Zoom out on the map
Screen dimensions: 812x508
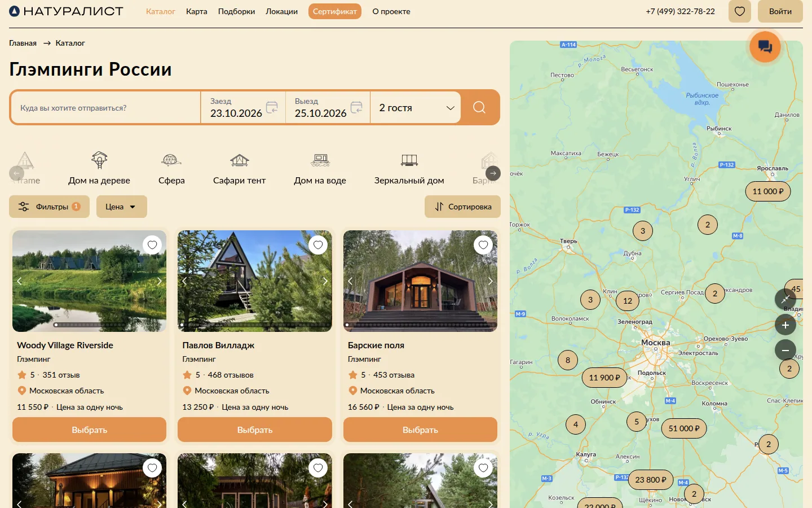[785, 350]
